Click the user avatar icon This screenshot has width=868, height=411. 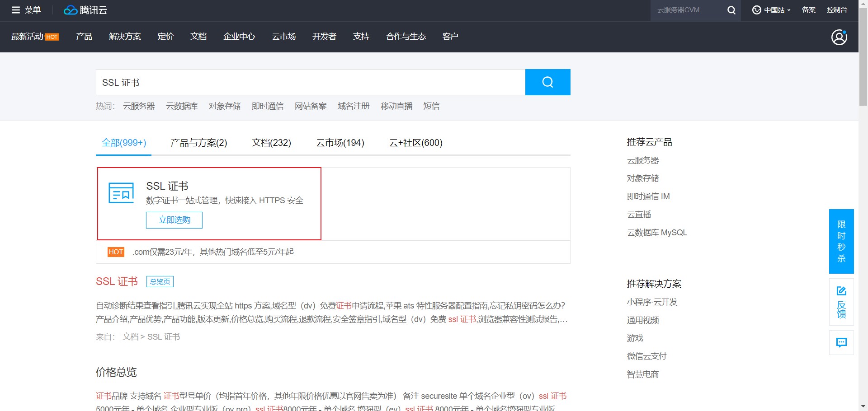pos(839,37)
